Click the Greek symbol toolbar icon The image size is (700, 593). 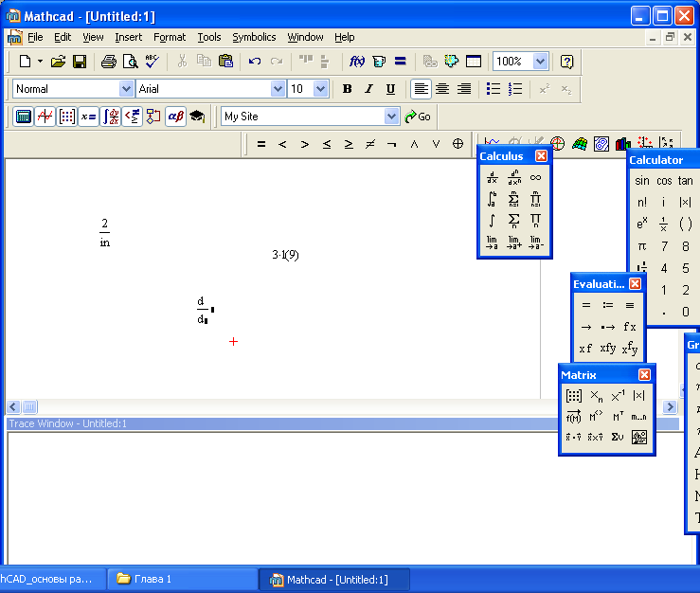(x=175, y=117)
